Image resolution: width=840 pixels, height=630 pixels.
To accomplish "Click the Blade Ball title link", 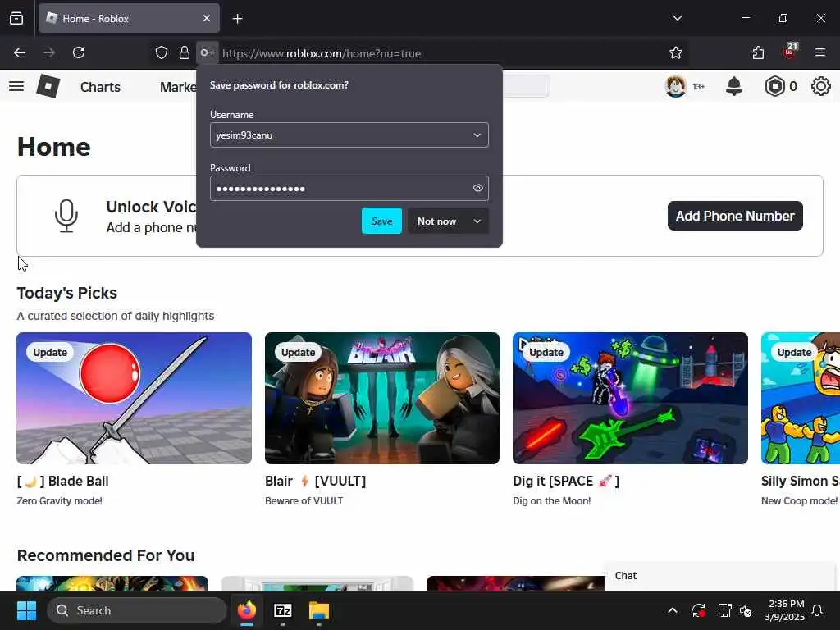I will click(x=62, y=481).
